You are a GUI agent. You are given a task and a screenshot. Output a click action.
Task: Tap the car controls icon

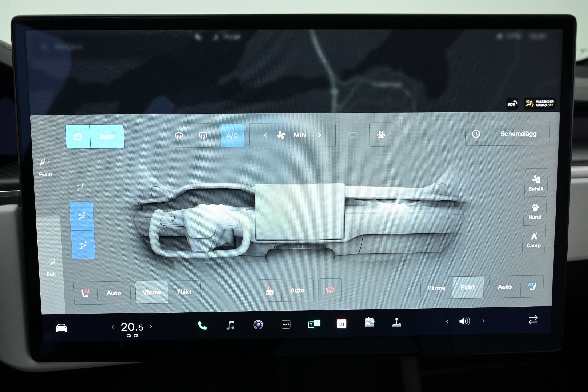coord(61,328)
